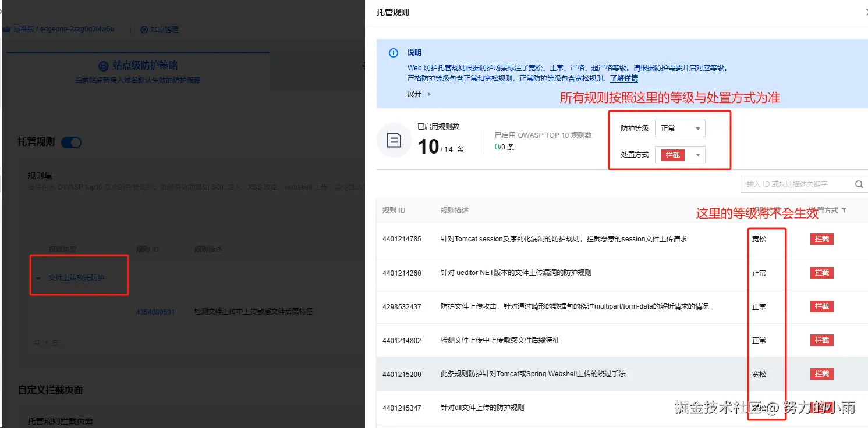The height and width of the screenshot is (428, 868).
Task: Click the info icon beside 说明
Action: (394, 53)
